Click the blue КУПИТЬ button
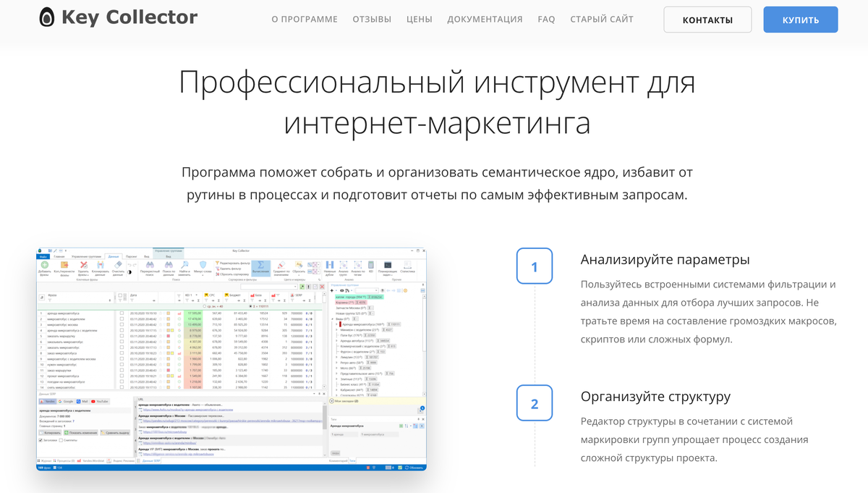 click(x=801, y=20)
